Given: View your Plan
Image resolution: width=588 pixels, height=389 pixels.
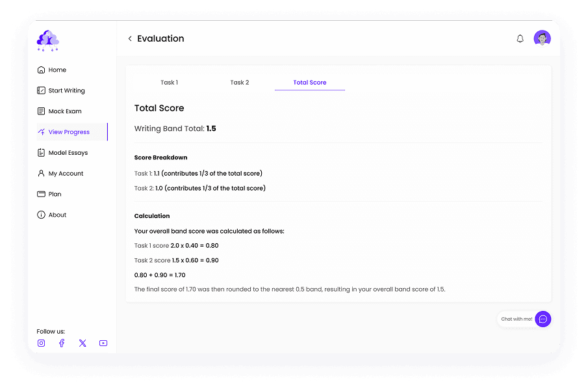Looking at the screenshot, I should [x=56, y=194].
